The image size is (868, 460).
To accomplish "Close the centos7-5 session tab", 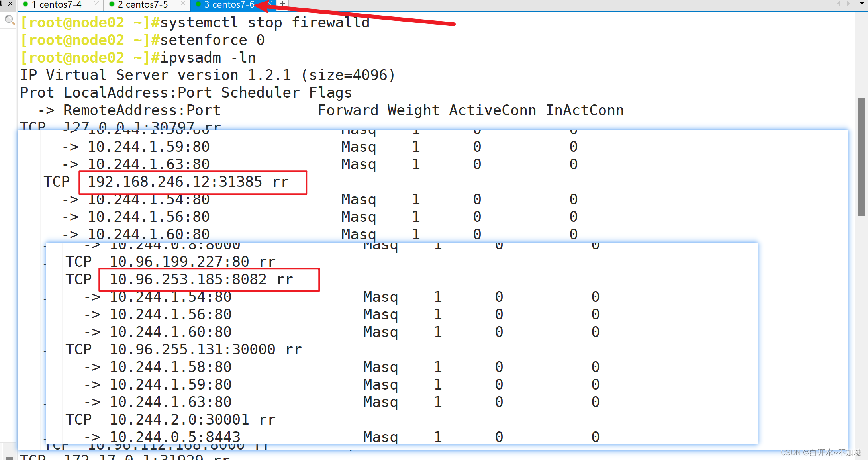I will click(x=183, y=4).
